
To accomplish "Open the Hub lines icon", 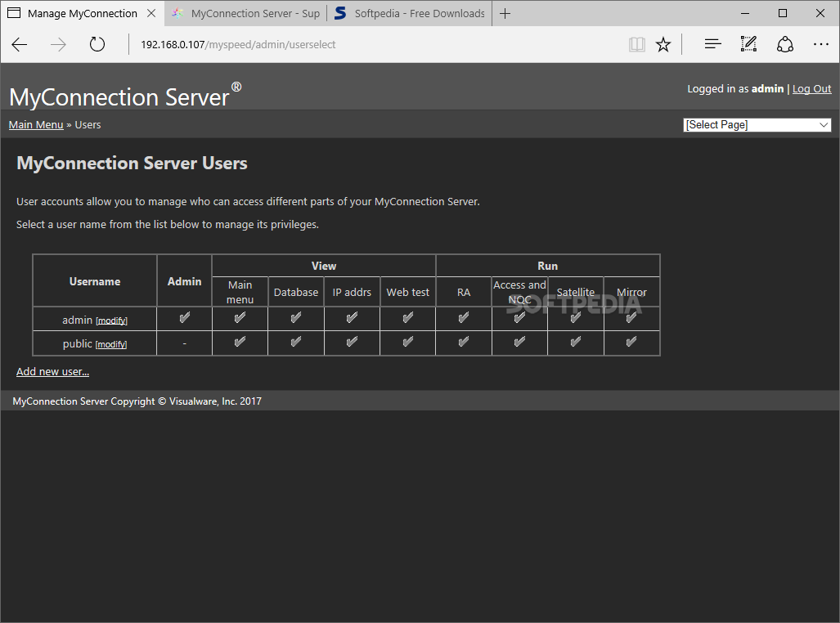I will [x=712, y=44].
